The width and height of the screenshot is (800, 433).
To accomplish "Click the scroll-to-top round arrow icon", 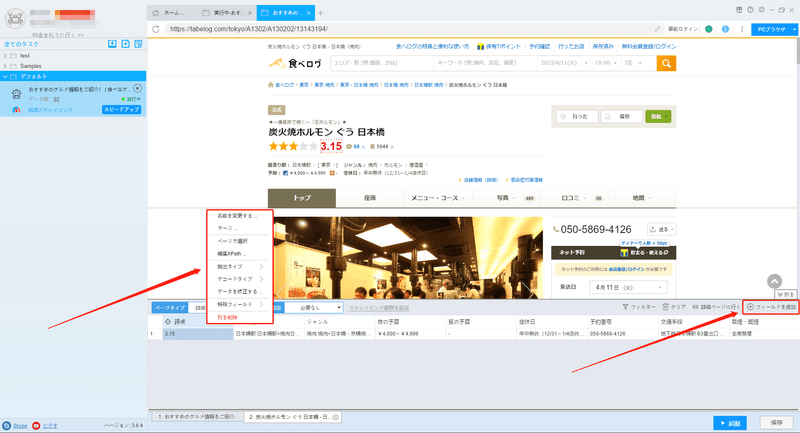I will (x=774, y=281).
